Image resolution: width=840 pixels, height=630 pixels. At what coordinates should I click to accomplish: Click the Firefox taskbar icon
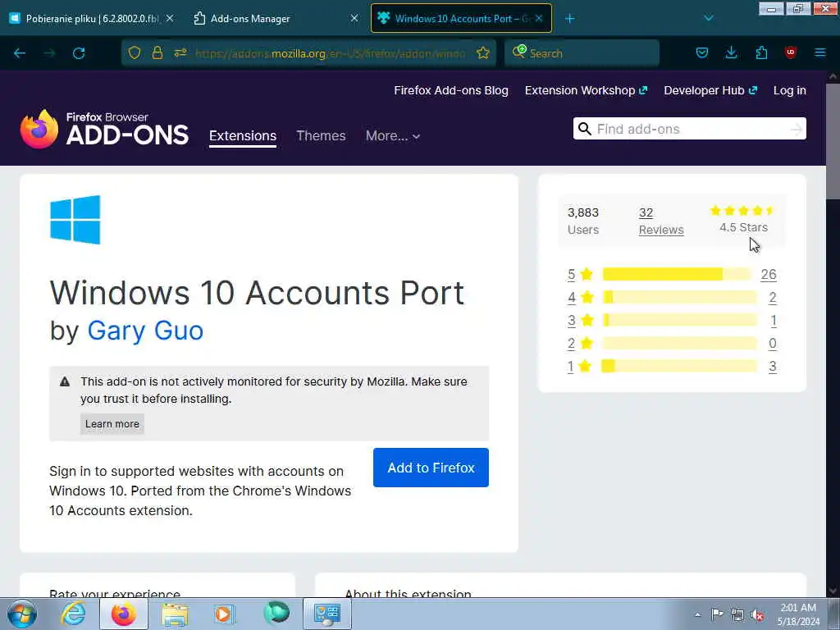click(x=124, y=614)
